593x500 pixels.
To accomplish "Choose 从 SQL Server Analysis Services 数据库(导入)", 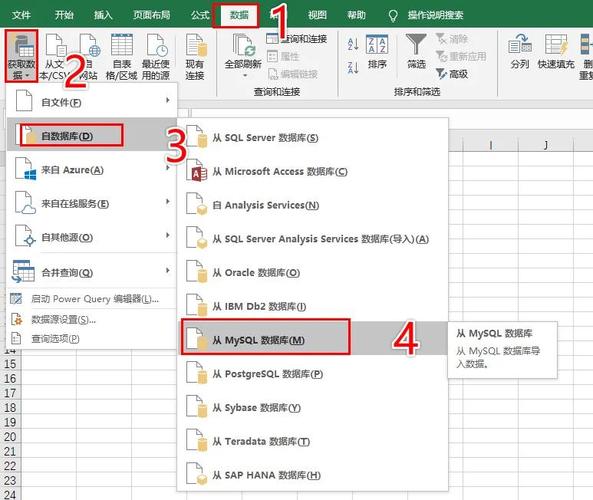I will 313,239.
